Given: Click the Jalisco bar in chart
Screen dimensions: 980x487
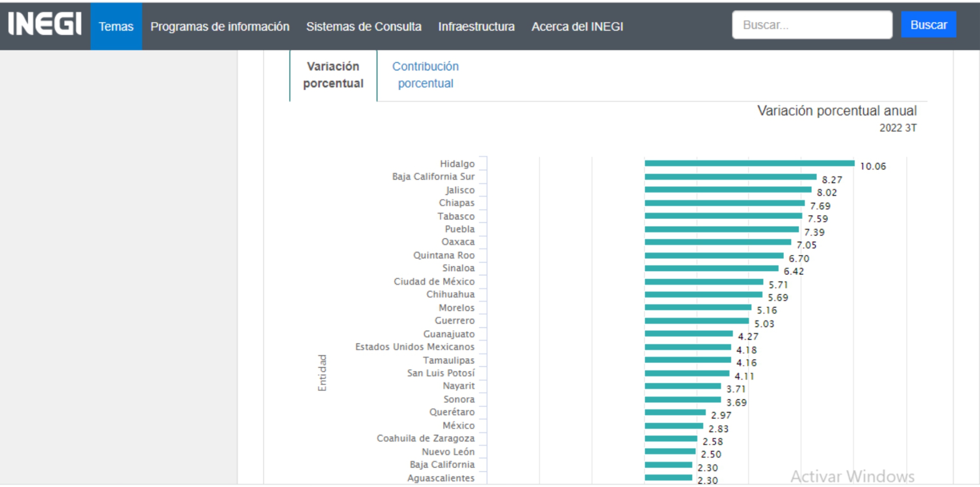Looking at the screenshot, I should (x=728, y=190).
